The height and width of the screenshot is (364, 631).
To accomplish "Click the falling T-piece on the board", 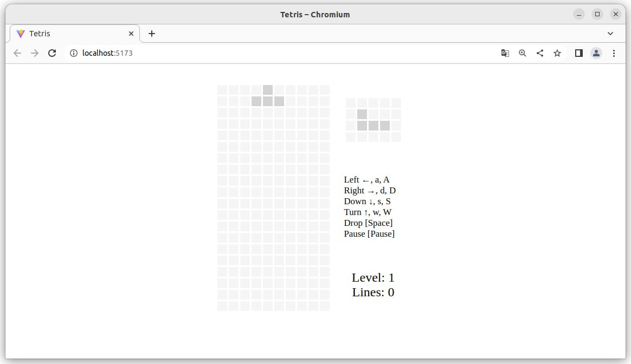I will click(x=268, y=95).
